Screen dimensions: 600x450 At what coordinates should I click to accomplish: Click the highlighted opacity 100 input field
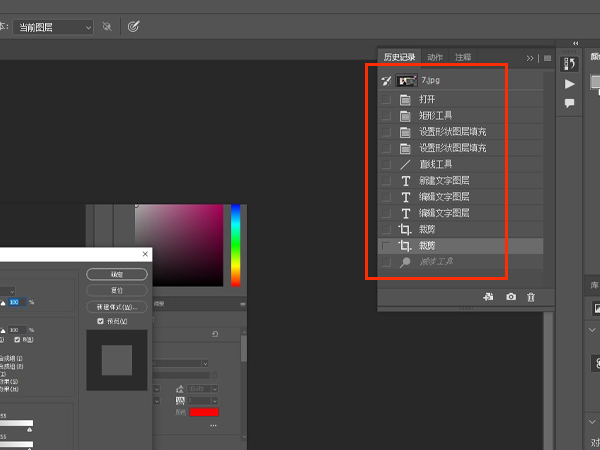[18, 302]
